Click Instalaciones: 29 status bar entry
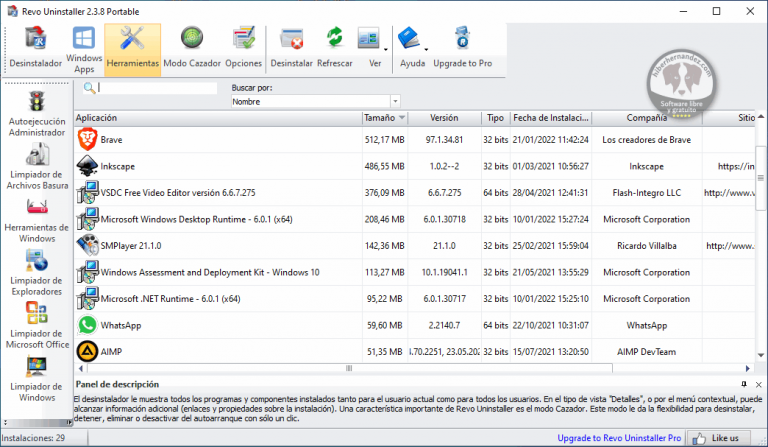 click(33, 438)
